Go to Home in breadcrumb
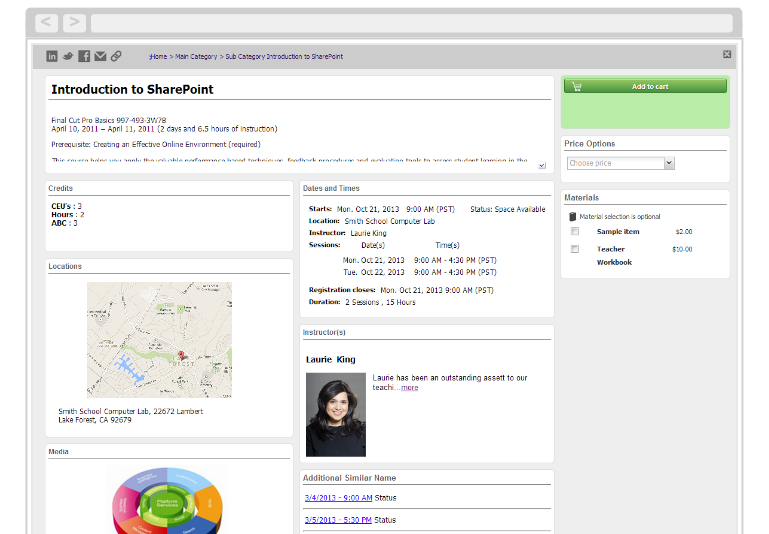This screenshot has width=769, height=534. point(158,56)
